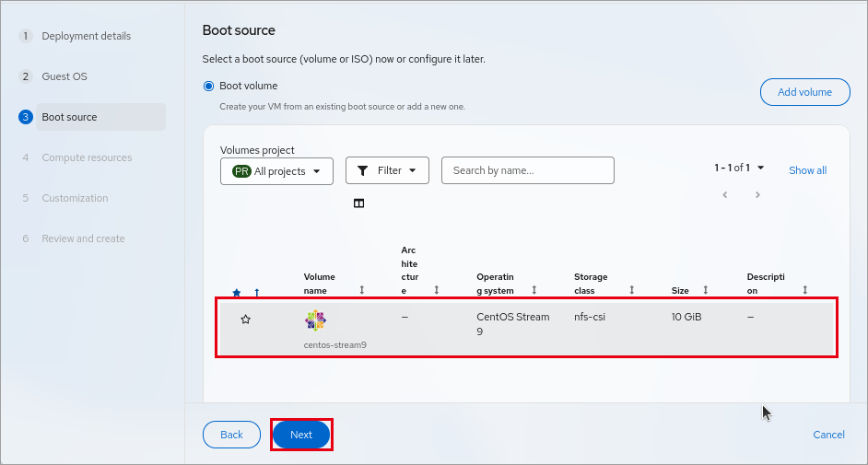Click the Storage class column header
The height and width of the screenshot is (465, 868).
tap(591, 284)
